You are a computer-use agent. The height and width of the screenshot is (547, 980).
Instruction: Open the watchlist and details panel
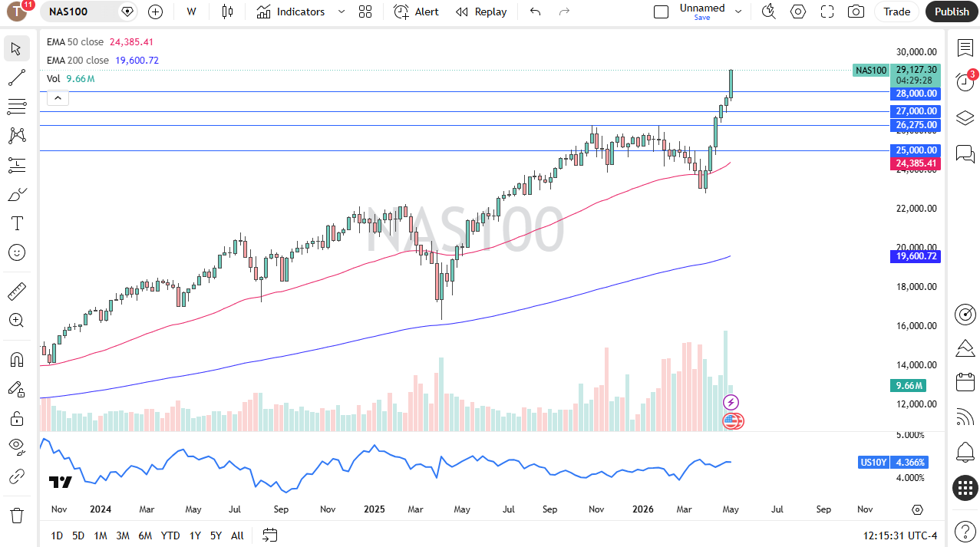(x=965, y=48)
